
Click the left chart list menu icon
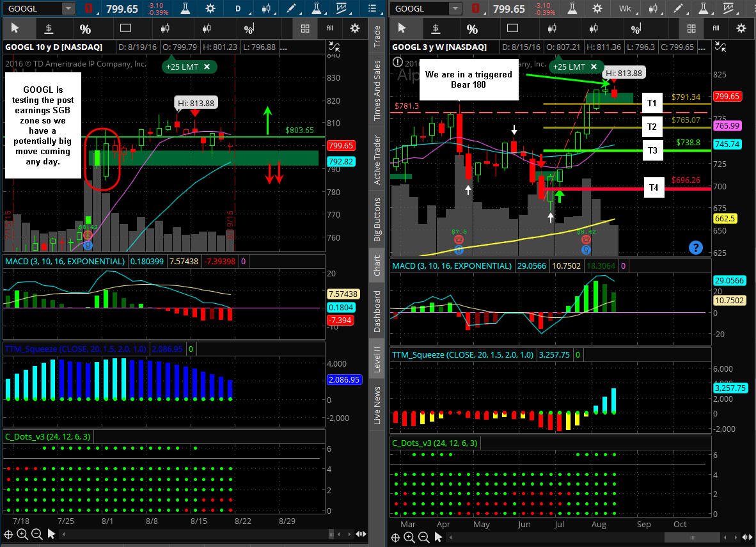[372, 8]
